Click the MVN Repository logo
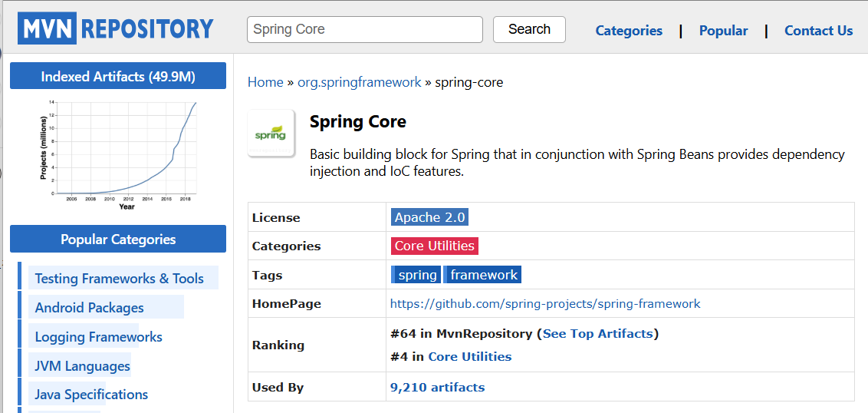The height and width of the screenshot is (413, 868). (117, 29)
